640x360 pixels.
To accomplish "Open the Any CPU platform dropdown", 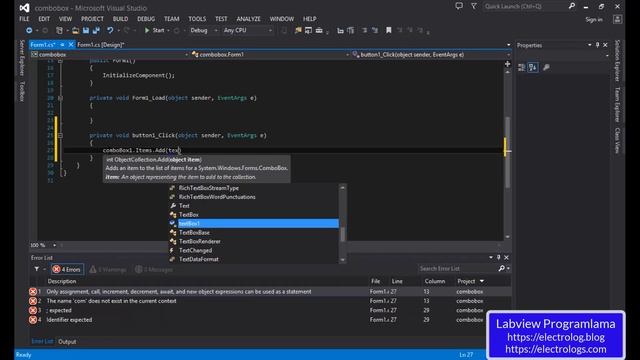I will coord(247,31).
